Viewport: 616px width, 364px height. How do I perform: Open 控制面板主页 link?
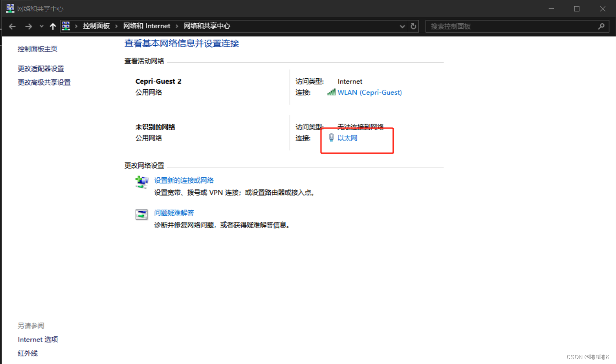coord(37,49)
